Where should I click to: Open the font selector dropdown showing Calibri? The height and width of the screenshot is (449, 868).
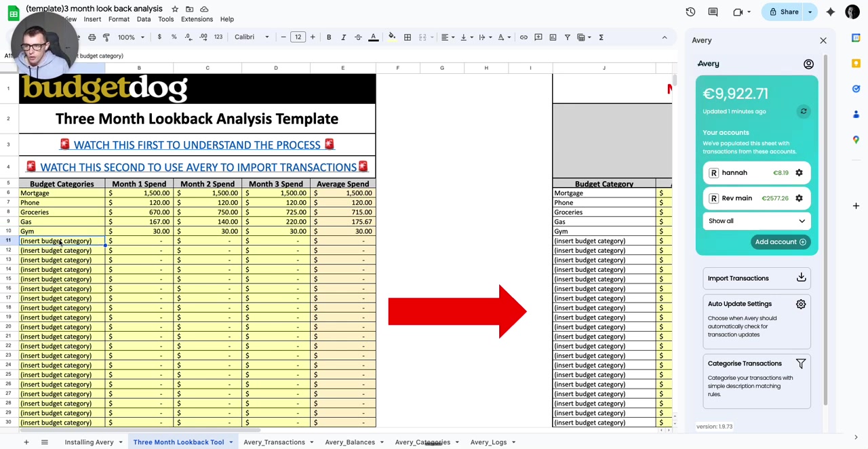[x=251, y=37]
